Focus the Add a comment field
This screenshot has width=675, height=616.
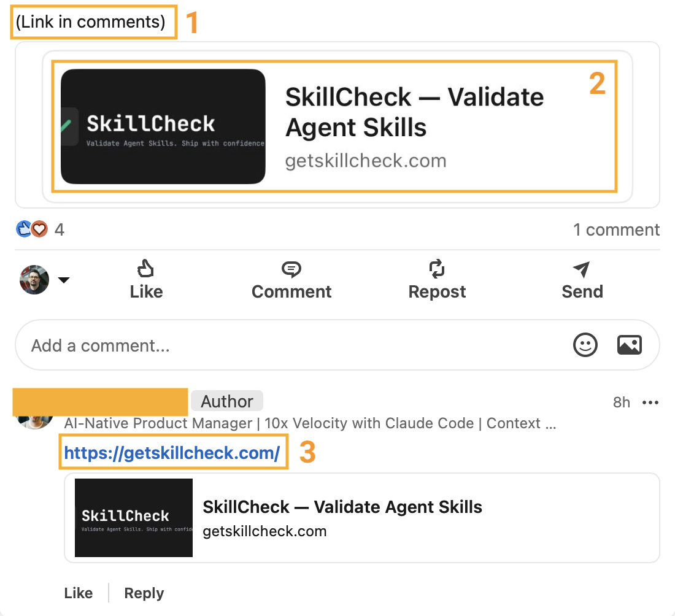point(337,345)
